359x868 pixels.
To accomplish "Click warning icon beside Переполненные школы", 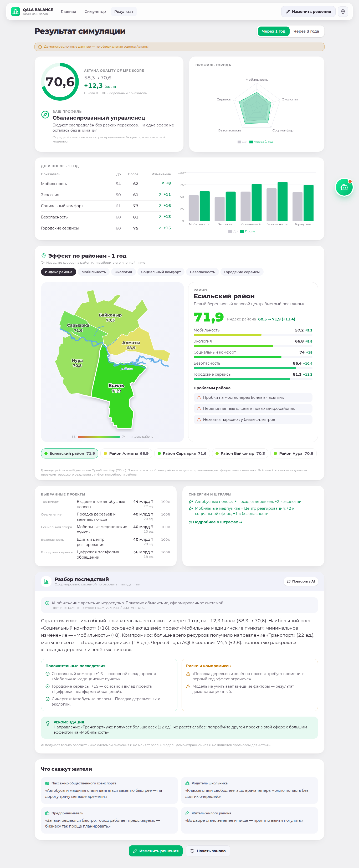I will point(199,409).
